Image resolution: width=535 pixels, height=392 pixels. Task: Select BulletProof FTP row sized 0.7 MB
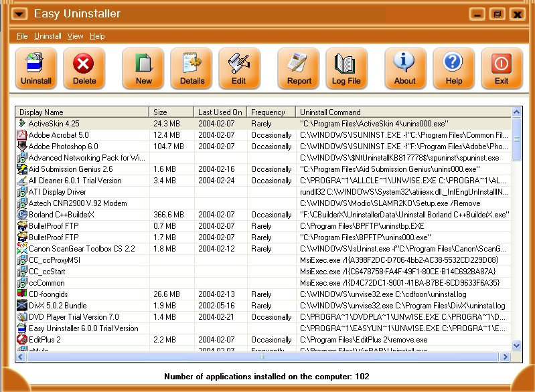click(x=263, y=225)
